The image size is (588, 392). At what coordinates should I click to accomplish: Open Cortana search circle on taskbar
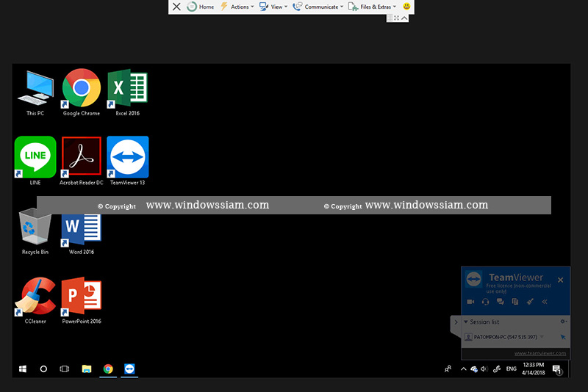pyautogui.click(x=43, y=369)
